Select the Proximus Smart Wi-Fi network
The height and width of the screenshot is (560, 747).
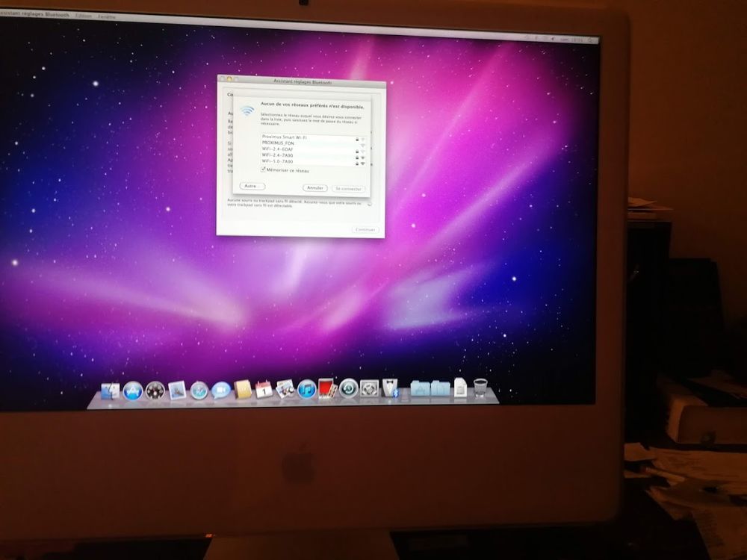(x=314, y=137)
